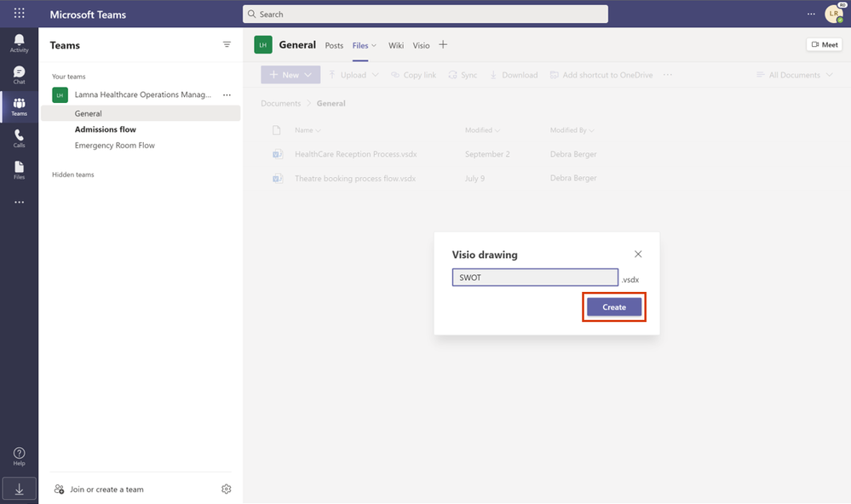This screenshot has width=851, height=504.
Task: Click the download desktop app icon
Action: pyautogui.click(x=19, y=488)
